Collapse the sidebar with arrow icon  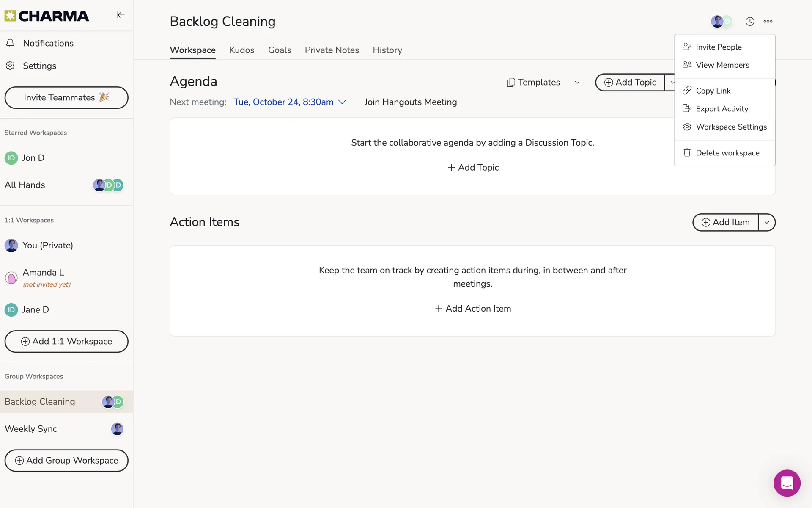pos(120,15)
